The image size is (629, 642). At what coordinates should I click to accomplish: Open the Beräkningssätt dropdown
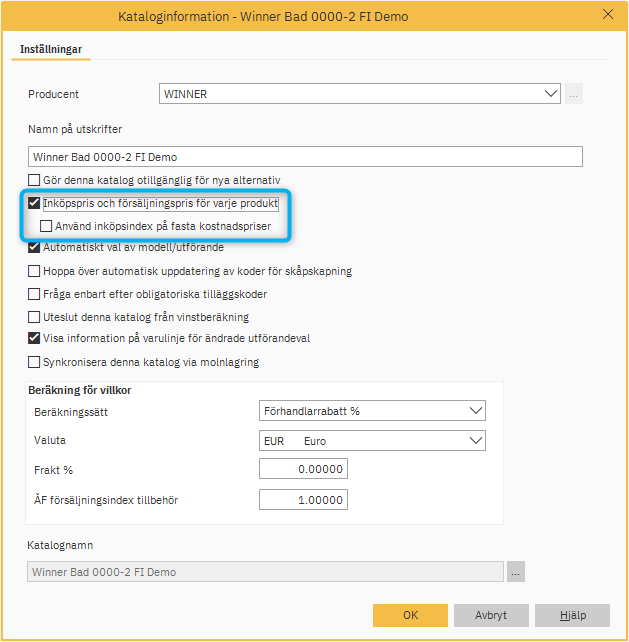point(474,411)
